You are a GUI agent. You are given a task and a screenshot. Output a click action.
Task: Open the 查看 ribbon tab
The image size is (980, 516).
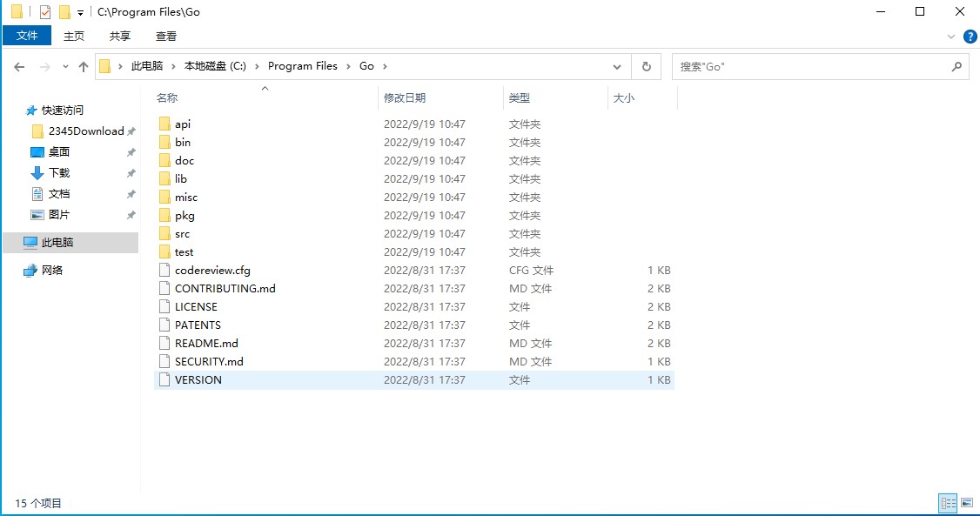pos(166,37)
